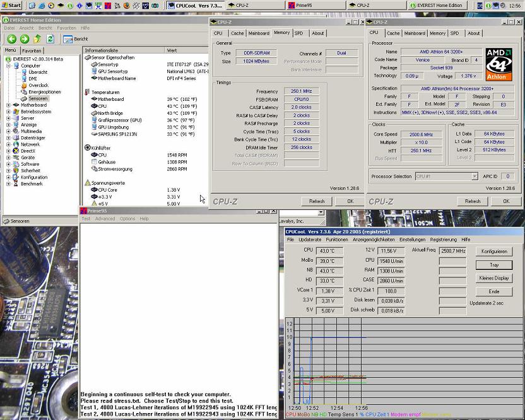Open the Cache tab in CPU-Z processor window
The image size is (525, 420).
coord(393,33)
